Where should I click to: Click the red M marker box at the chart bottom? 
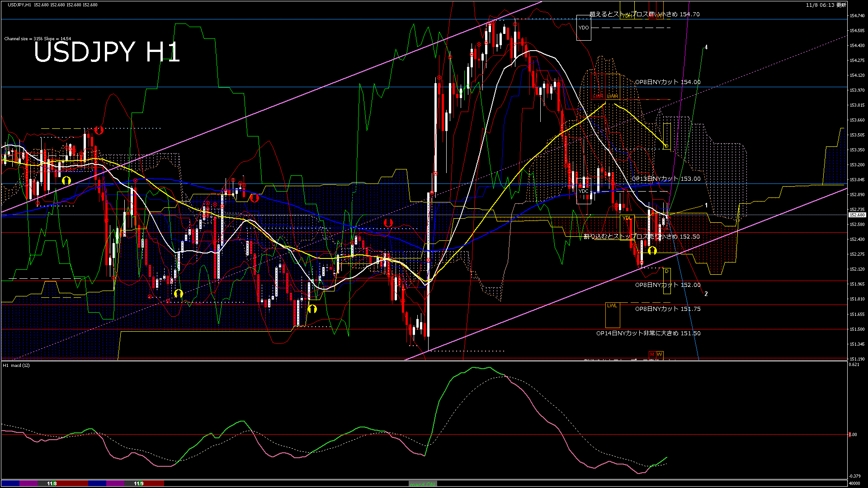652,355
